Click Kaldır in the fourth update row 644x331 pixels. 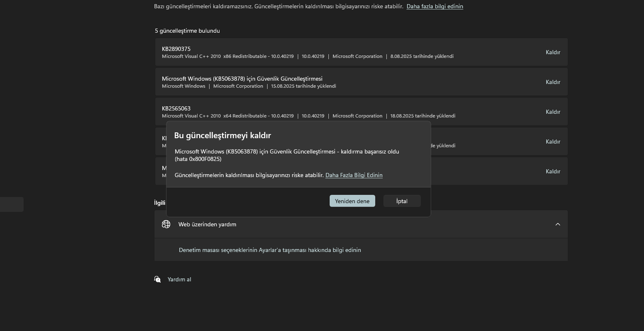(553, 142)
